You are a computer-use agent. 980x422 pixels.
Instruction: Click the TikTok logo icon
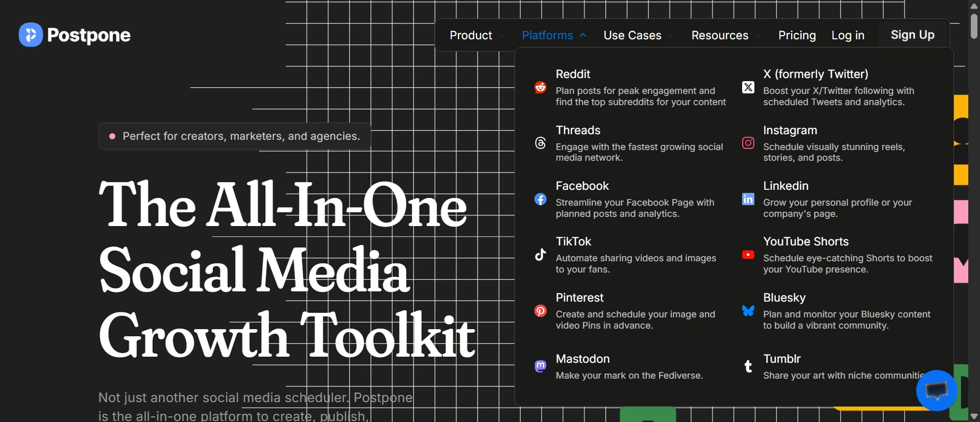pos(541,255)
